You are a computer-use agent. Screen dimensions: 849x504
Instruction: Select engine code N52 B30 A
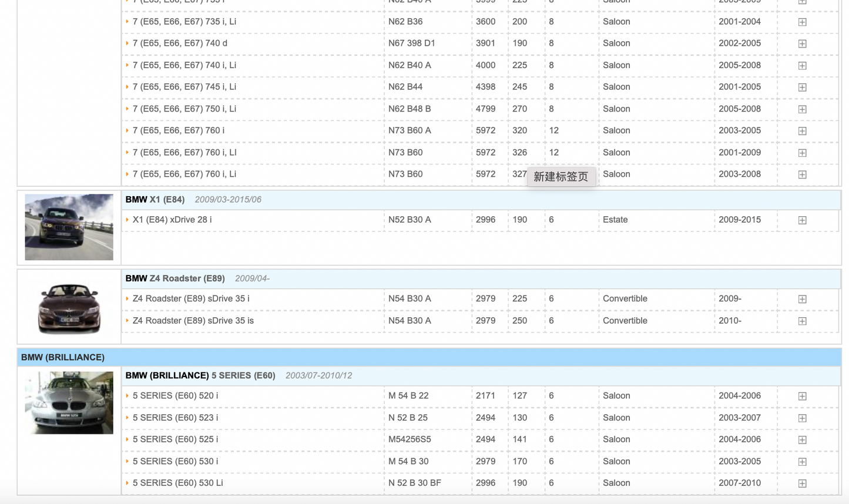(410, 220)
